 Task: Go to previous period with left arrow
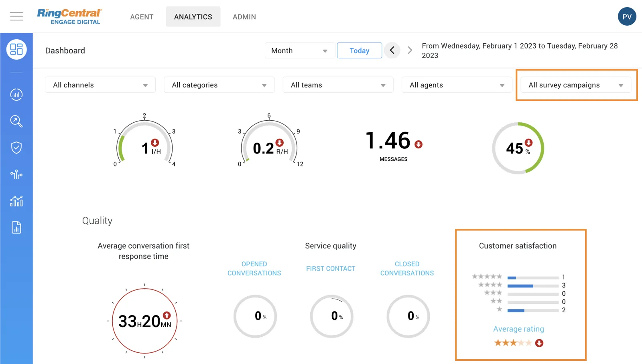392,51
